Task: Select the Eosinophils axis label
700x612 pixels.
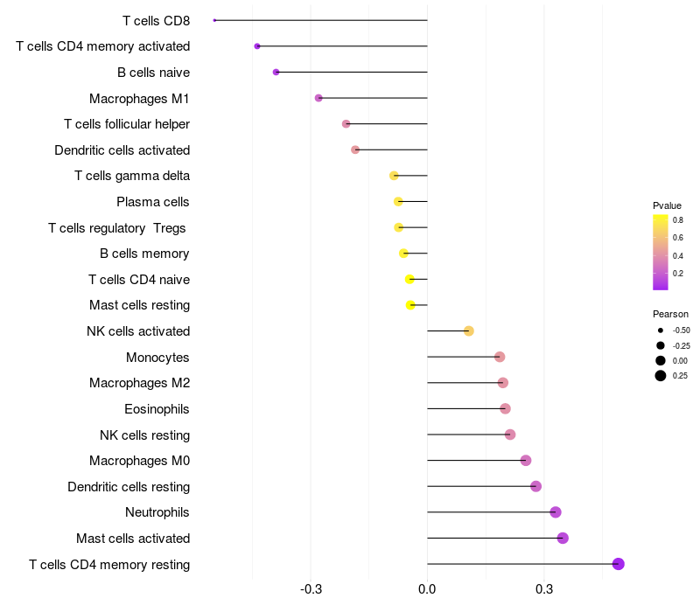Action: [x=157, y=409]
